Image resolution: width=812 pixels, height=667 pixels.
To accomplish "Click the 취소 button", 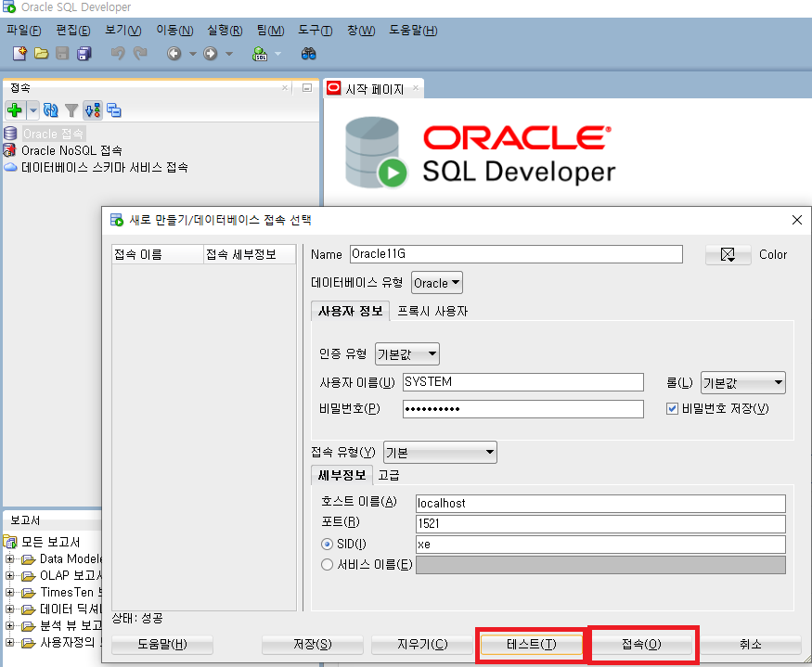I will (751, 644).
